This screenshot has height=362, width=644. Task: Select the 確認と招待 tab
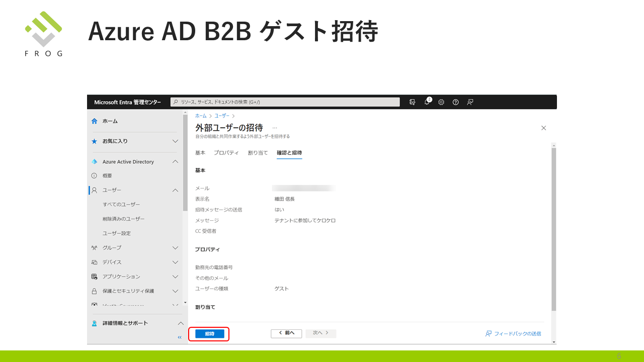pyautogui.click(x=289, y=153)
